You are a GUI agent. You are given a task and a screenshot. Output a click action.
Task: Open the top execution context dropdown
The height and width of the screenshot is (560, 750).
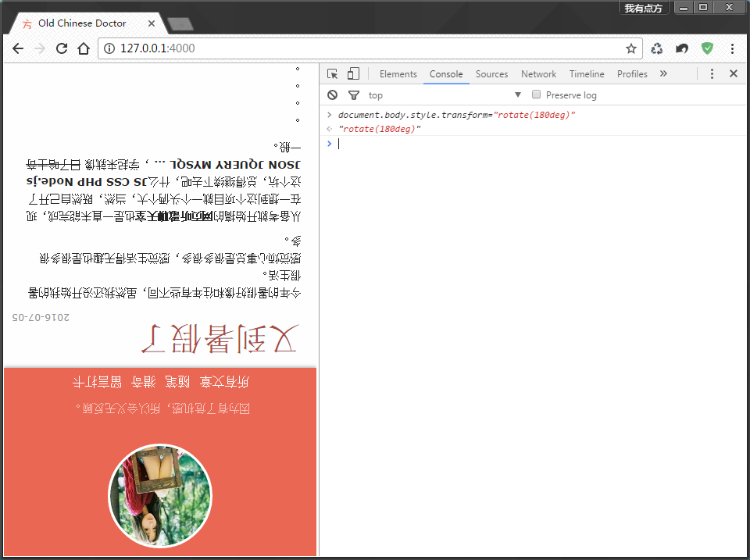click(444, 95)
